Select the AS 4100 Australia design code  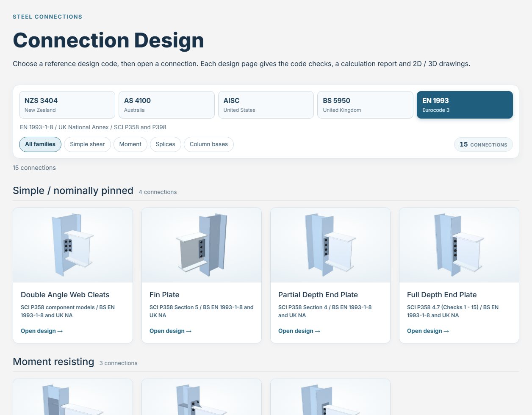(x=166, y=105)
